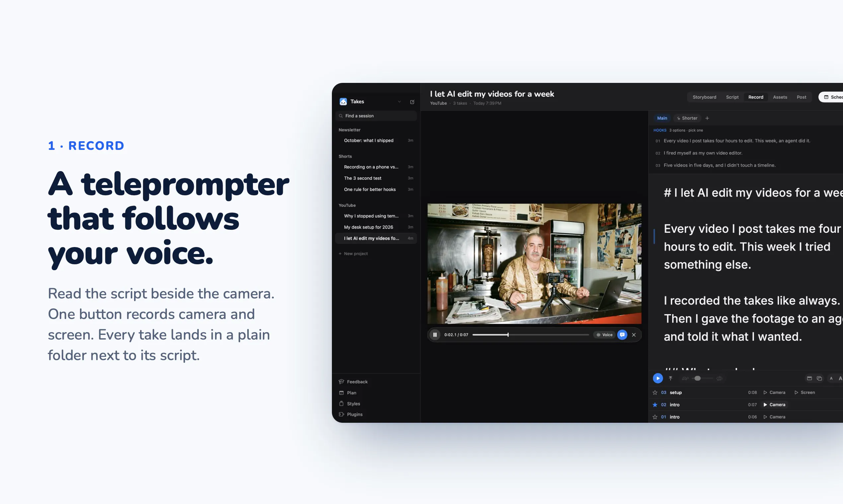Star take 03 setup
Screen dimensions: 843x504
655,393
